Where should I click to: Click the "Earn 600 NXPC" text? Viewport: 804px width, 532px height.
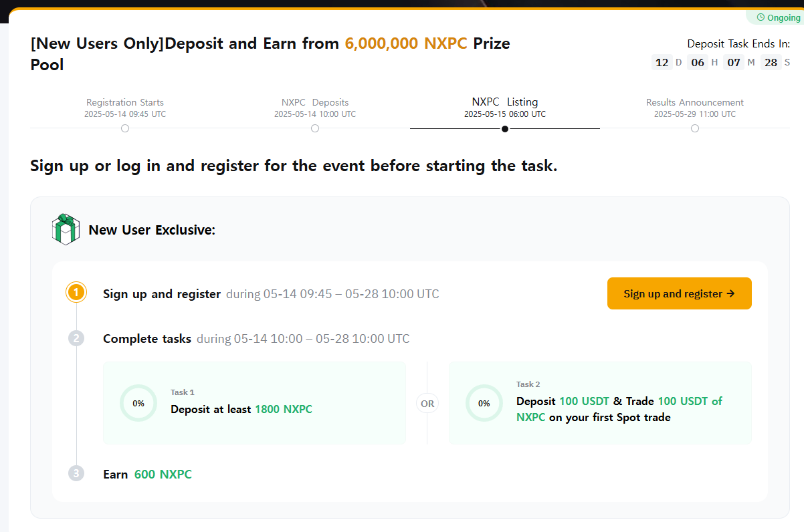(147, 475)
